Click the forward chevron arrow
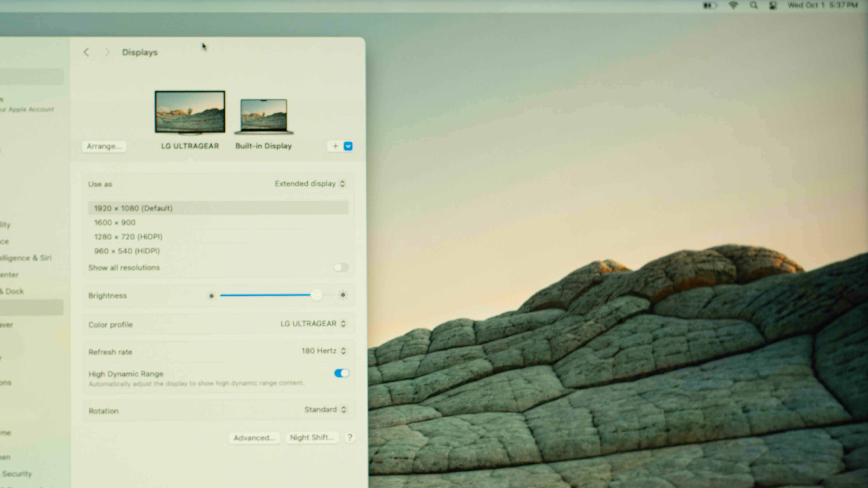The image size is (868, 488). (107, 52)
